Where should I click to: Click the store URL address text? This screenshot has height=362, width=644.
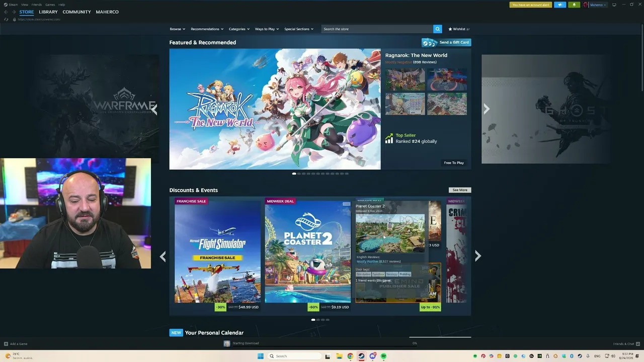(39, 19)
